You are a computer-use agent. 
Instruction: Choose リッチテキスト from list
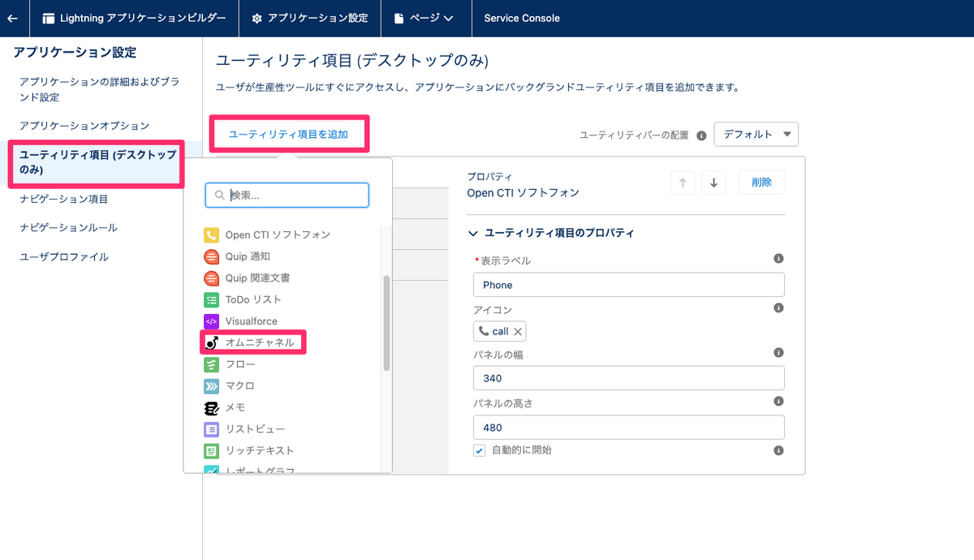260,450
